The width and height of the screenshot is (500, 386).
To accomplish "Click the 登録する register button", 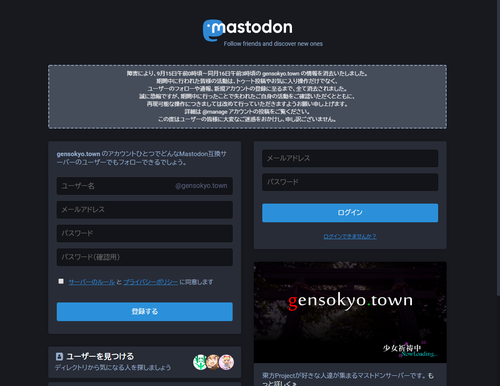I will (x=145, y=312).
